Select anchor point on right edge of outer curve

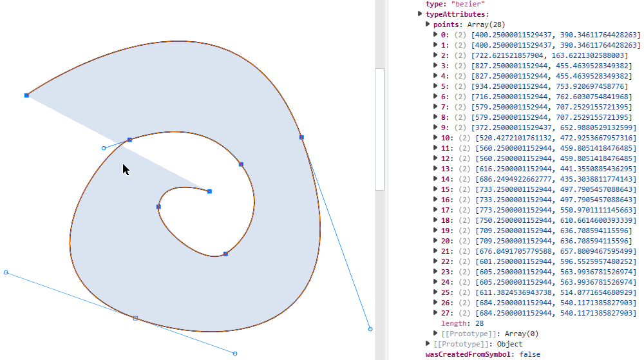point(301,137)
